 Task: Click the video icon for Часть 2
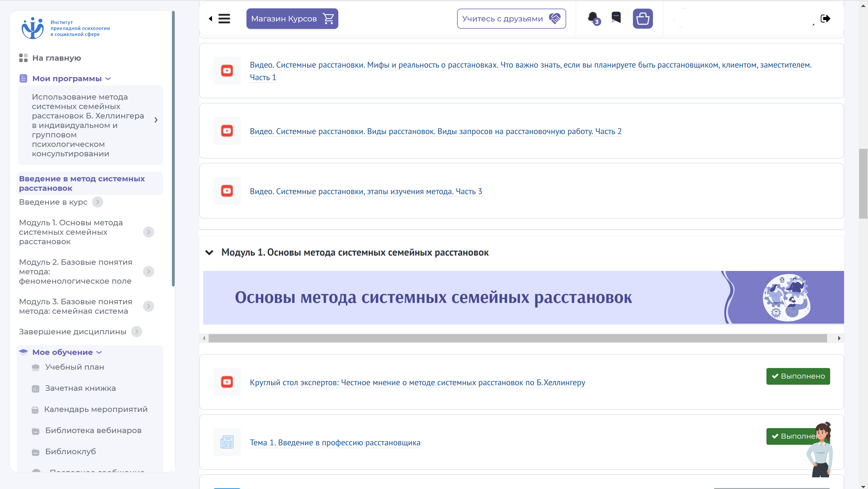[x=227, y=131]
